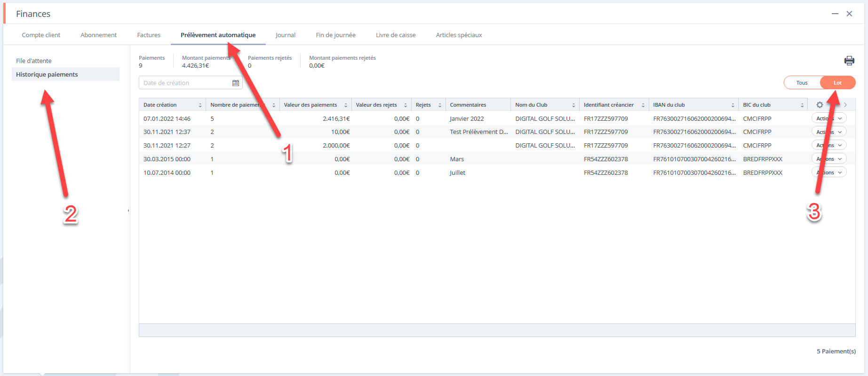Open the Journal tab

coord(286,35)
